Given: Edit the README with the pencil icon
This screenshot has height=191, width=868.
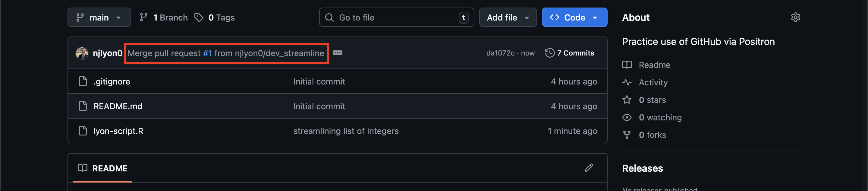Looking at the screenshot, I should pyautogui.click(x=589, y=168).
